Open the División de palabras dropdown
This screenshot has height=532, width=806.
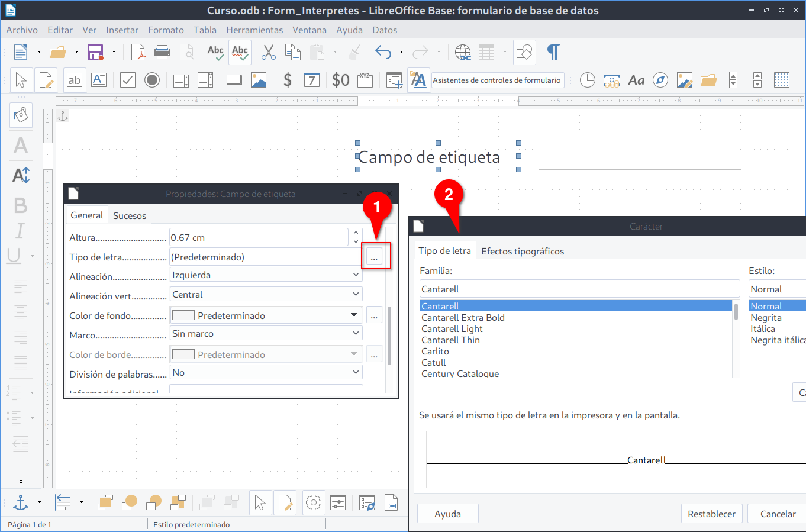[266, 373]
